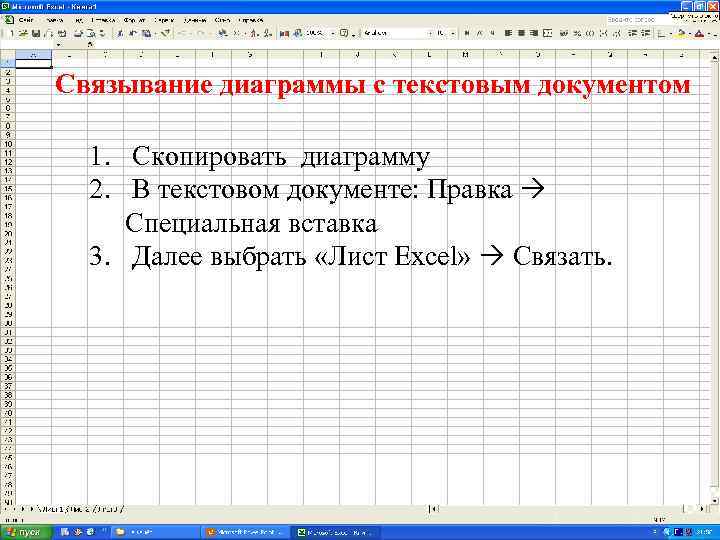Click the Help question mark icon

(344, 33)
